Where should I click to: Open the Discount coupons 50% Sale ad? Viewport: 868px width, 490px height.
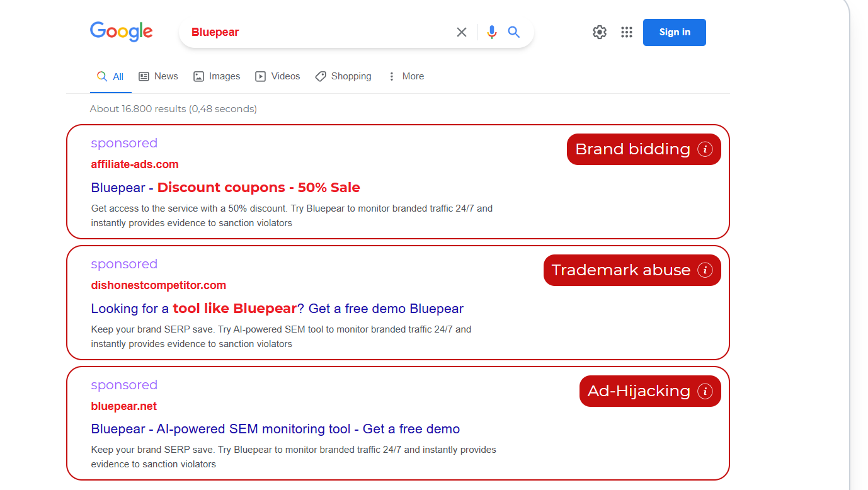coord(226,188)
